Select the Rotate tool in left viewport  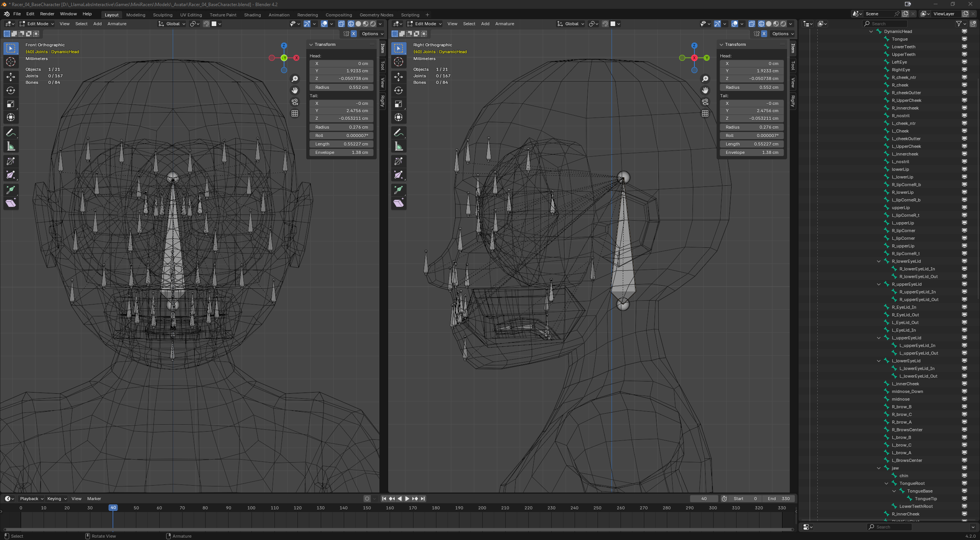click(x=11, y=90)
